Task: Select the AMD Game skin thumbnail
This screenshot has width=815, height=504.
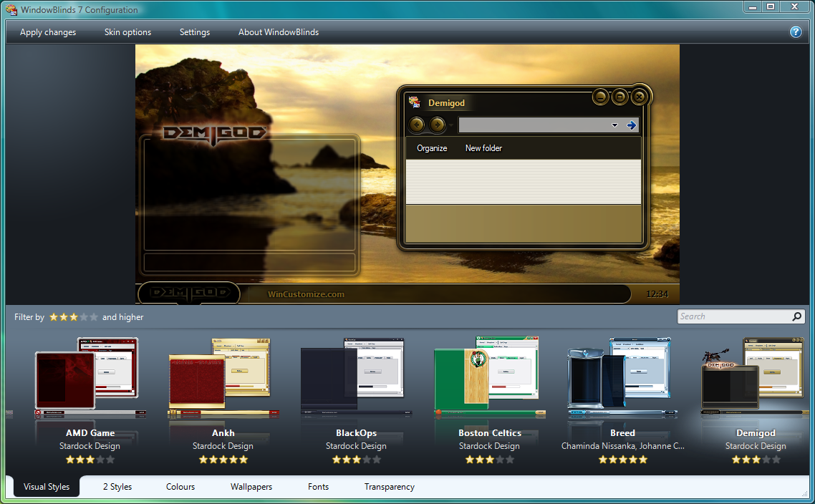Action: [90, 378]
